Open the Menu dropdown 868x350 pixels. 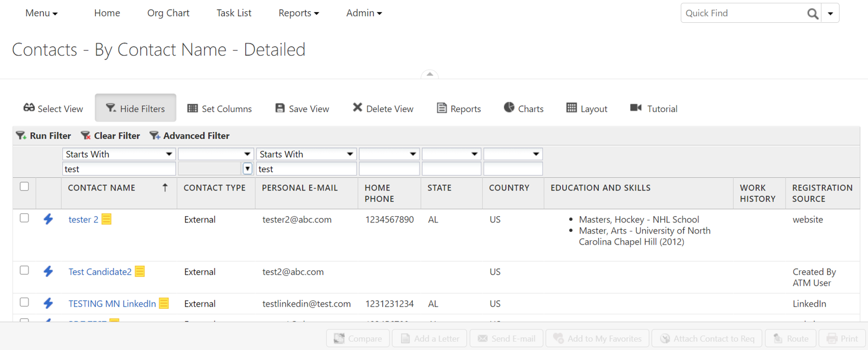(42, 13)
